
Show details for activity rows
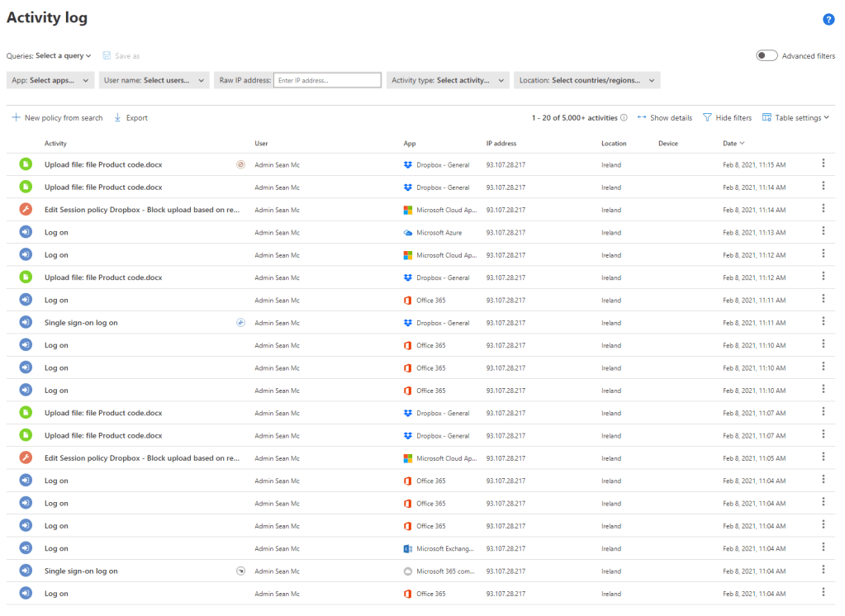pyautogui.click(x=665, y=118)
